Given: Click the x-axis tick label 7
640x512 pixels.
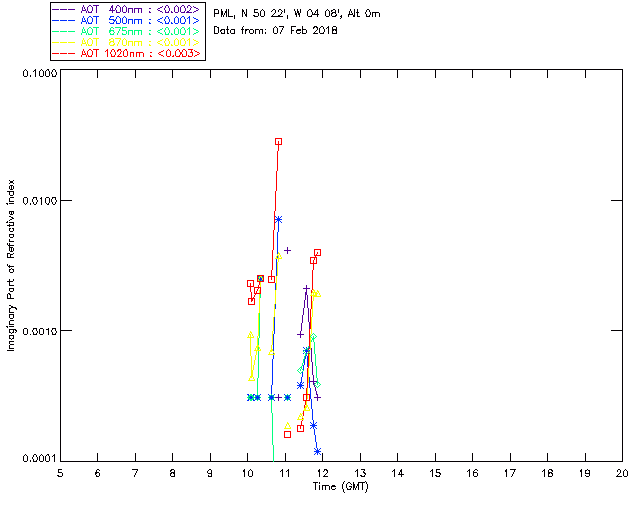Looking at the screenshot, I should (135, 473).
